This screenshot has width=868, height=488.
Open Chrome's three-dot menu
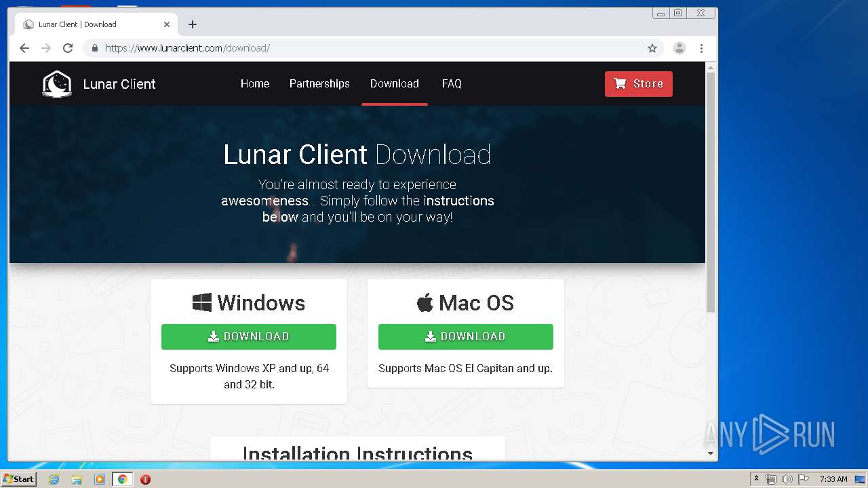[x=701, y=48]
